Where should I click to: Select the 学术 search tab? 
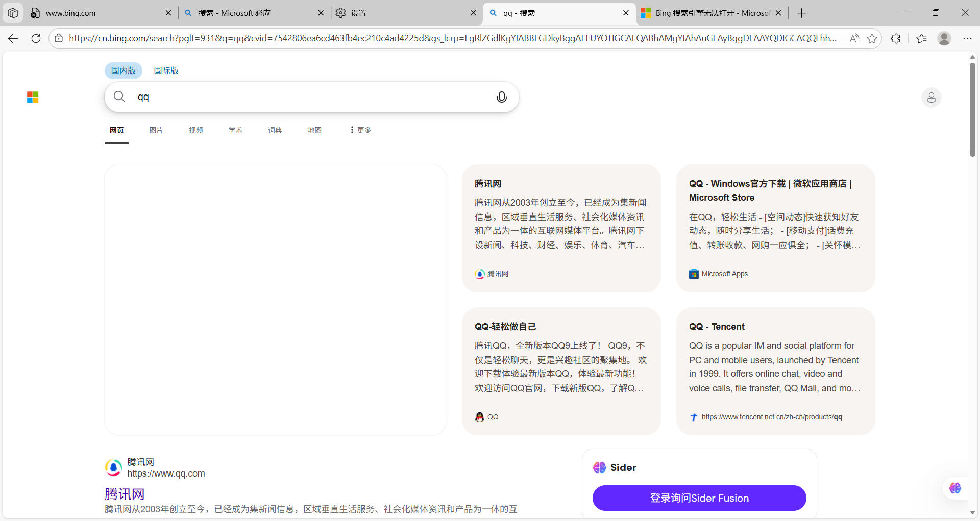tap(235, 130)
